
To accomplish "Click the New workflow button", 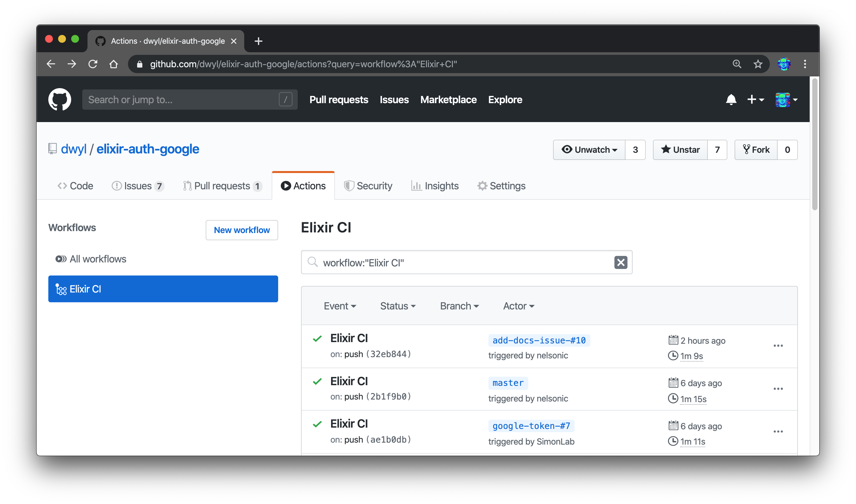I will (x=242, y=230).
